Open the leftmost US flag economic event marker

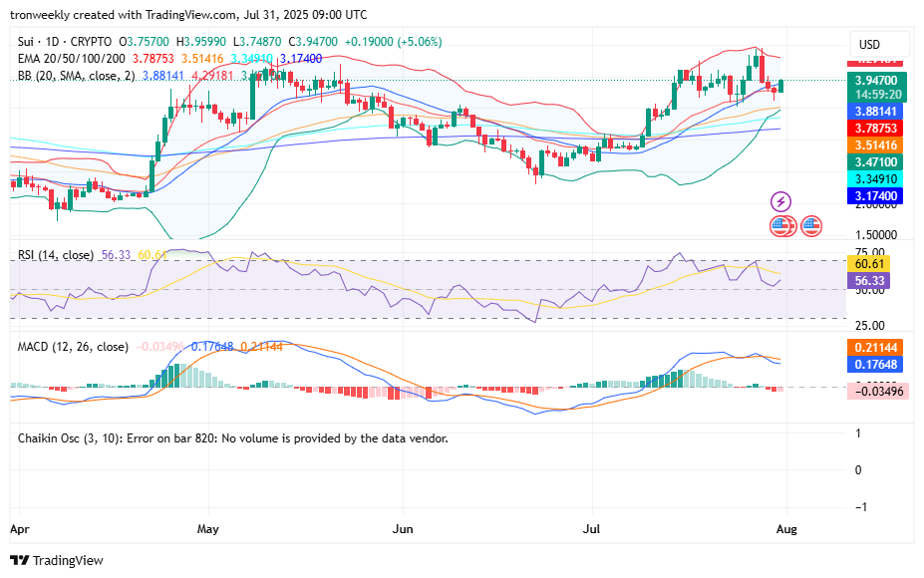(x=778, y=227)
